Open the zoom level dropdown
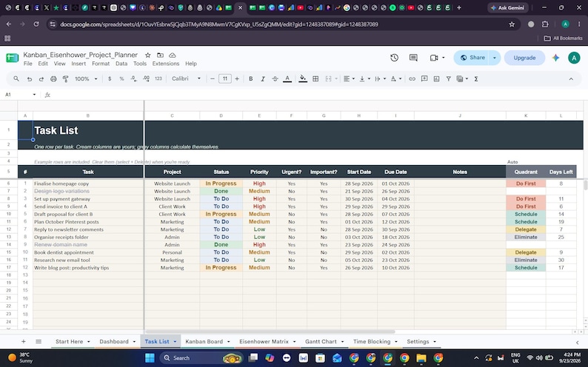This screenshot has width=588, height=367. (86, 78)
